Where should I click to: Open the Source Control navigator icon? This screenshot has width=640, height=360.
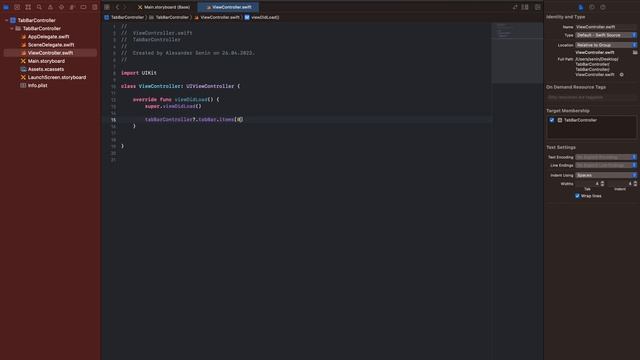[17, 7]
